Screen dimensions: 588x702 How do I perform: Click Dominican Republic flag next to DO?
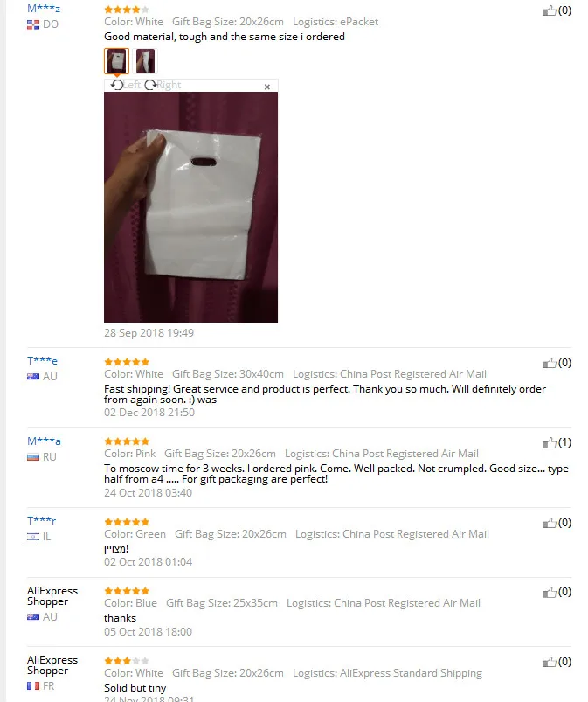tap(33, 24)
